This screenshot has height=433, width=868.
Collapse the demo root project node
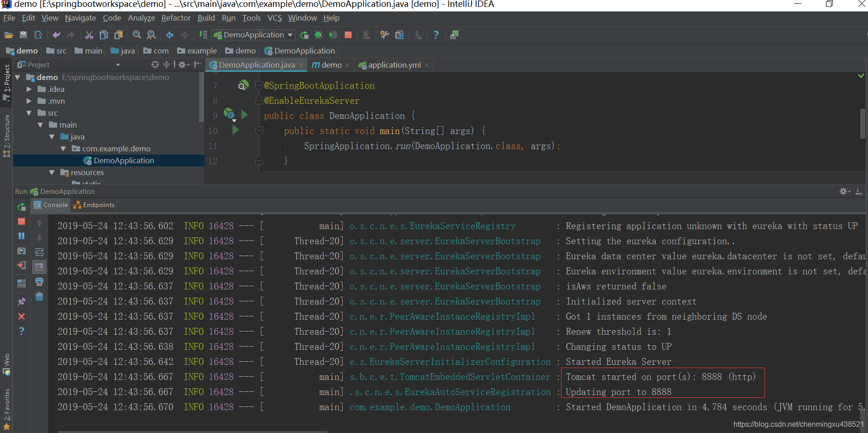coord(18,77)
